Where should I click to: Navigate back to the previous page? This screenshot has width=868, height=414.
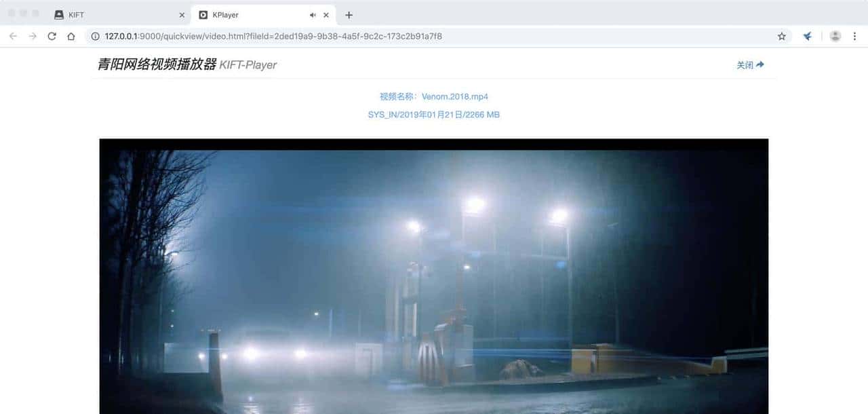click(13, 36)
